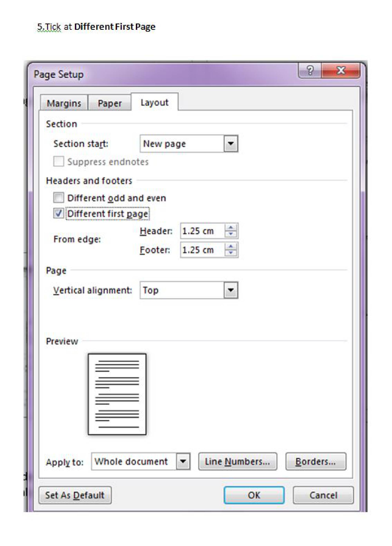Open Apply to dropdown list
Image resolution: width=392 pixels, height=546 pixels.
click(x=183, y=462)
